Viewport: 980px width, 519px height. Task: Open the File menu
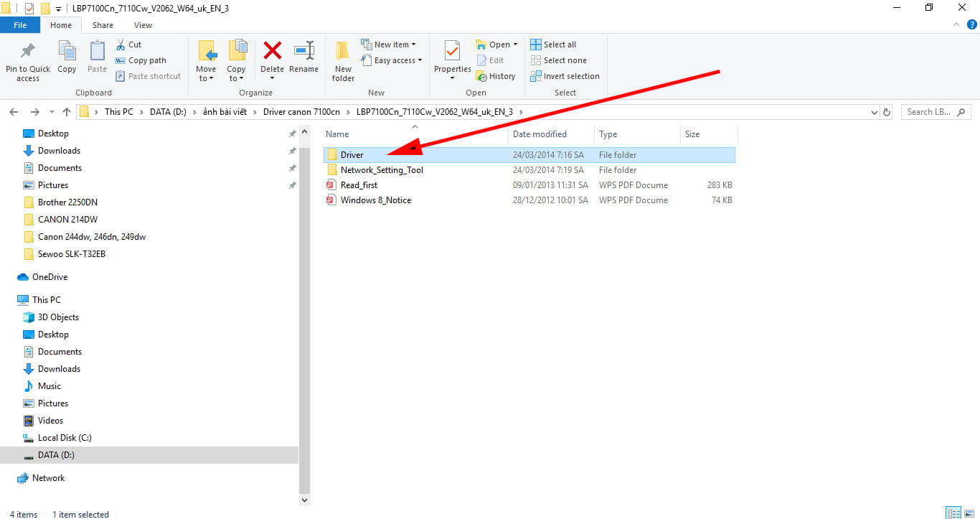point(20,25)
